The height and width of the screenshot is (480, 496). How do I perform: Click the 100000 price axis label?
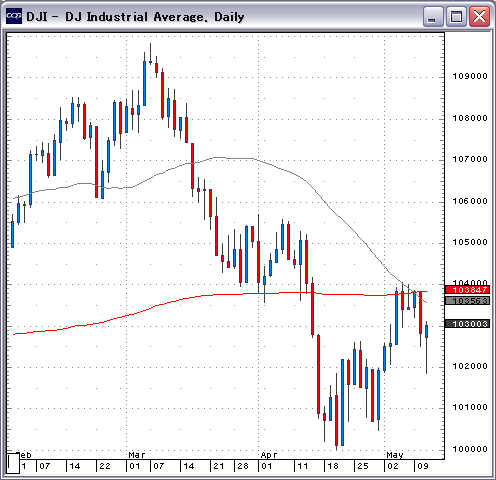click(x=470, y=449)
